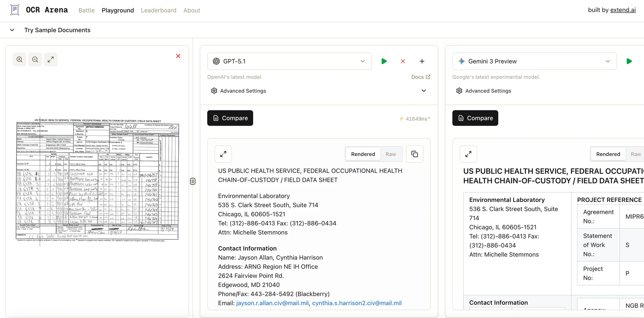
Task: Remove the GPT-5.1 model panel
Action: (403, 61)
